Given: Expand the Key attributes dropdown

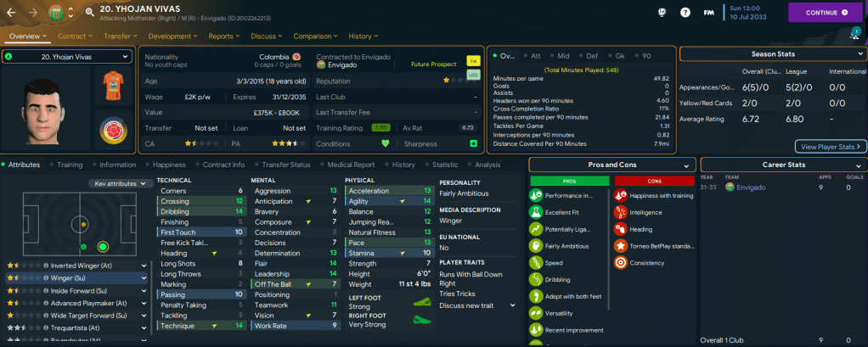Looking at the screenshot, I should click(x=118, y=183).
